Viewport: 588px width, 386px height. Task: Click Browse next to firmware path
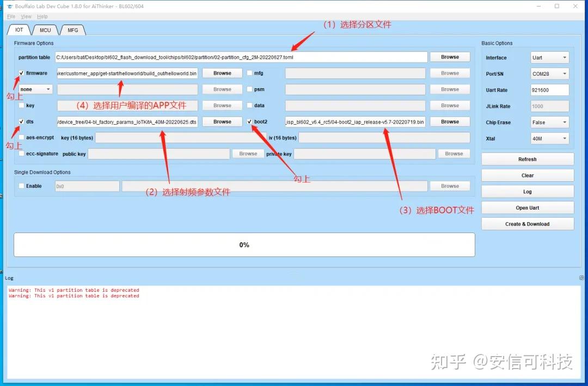pos(222,73)
